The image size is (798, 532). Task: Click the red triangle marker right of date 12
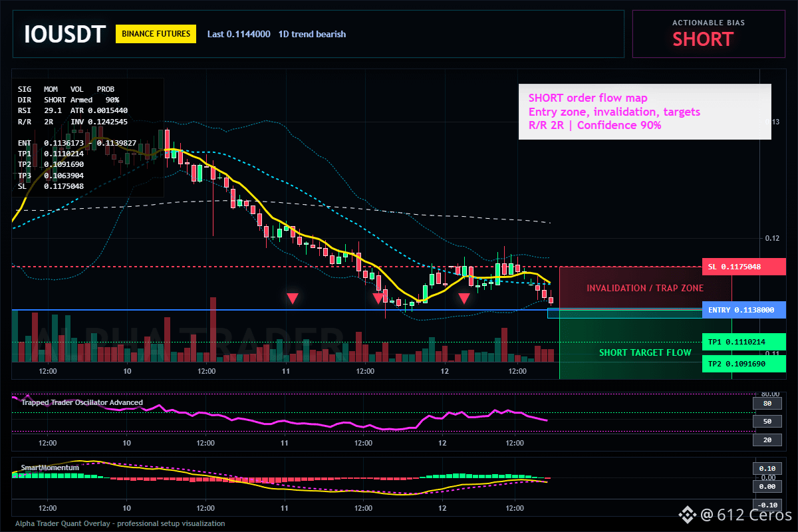coord(464,299)
